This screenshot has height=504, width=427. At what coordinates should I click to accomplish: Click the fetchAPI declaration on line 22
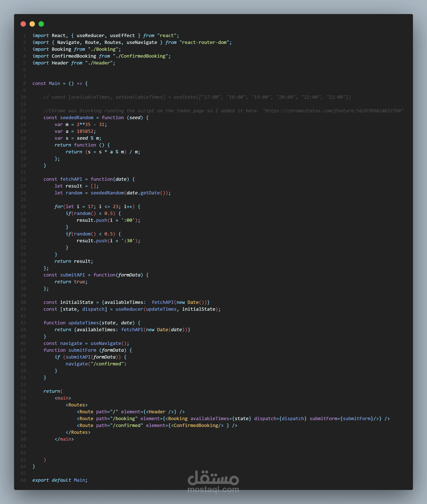click(89, 179)
